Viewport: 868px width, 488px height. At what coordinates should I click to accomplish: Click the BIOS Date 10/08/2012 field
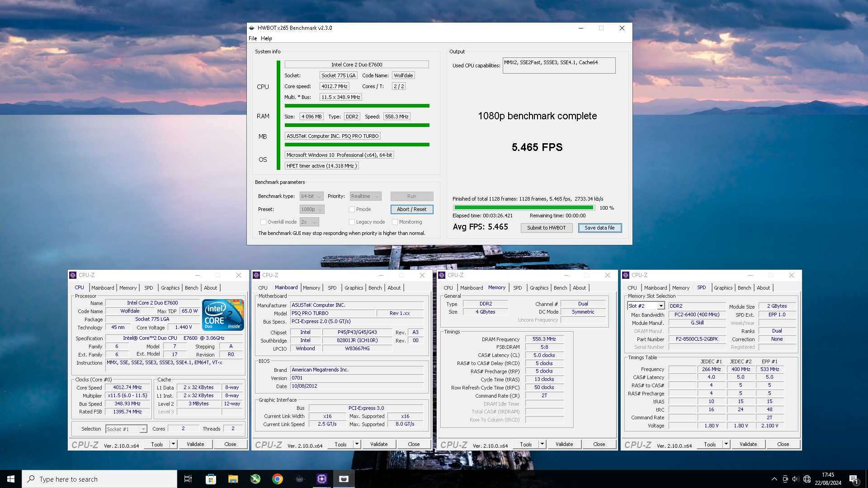pyautogui.click(x=357, y=386)
